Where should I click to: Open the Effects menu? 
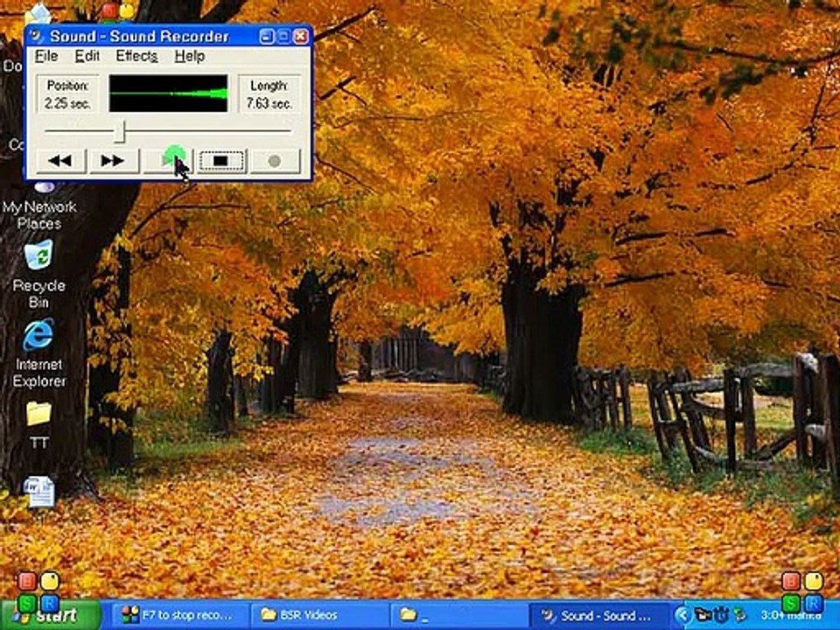(136, 56)
